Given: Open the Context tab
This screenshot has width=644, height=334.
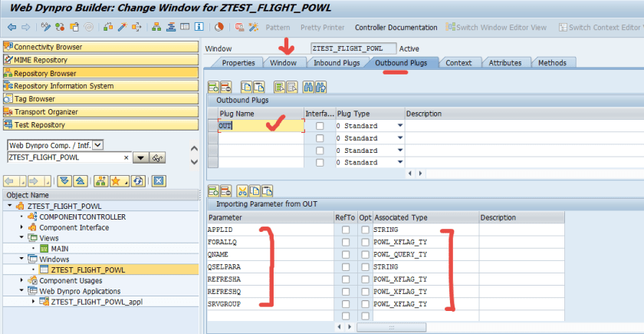Looking at the screenshot, I should click(458, 63).
